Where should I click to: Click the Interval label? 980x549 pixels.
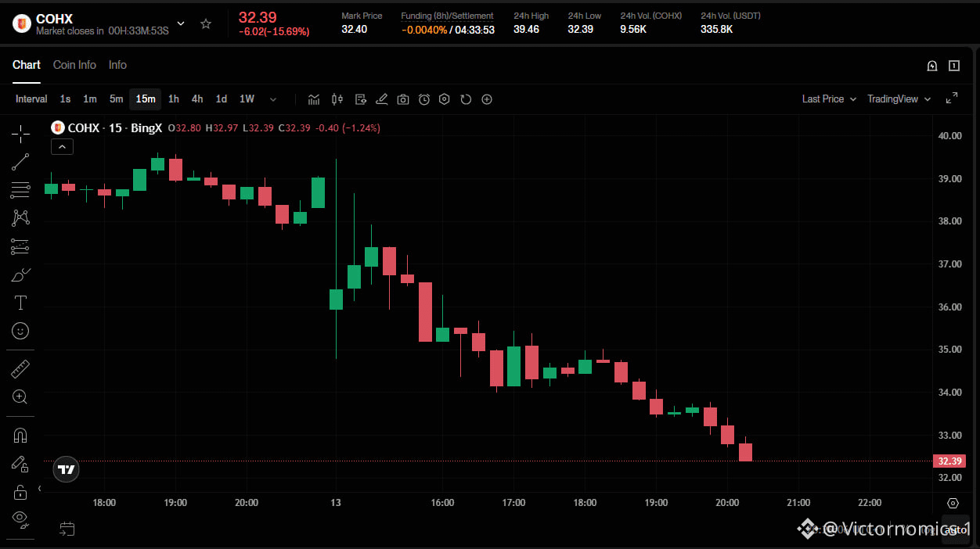tap(31, 99)
